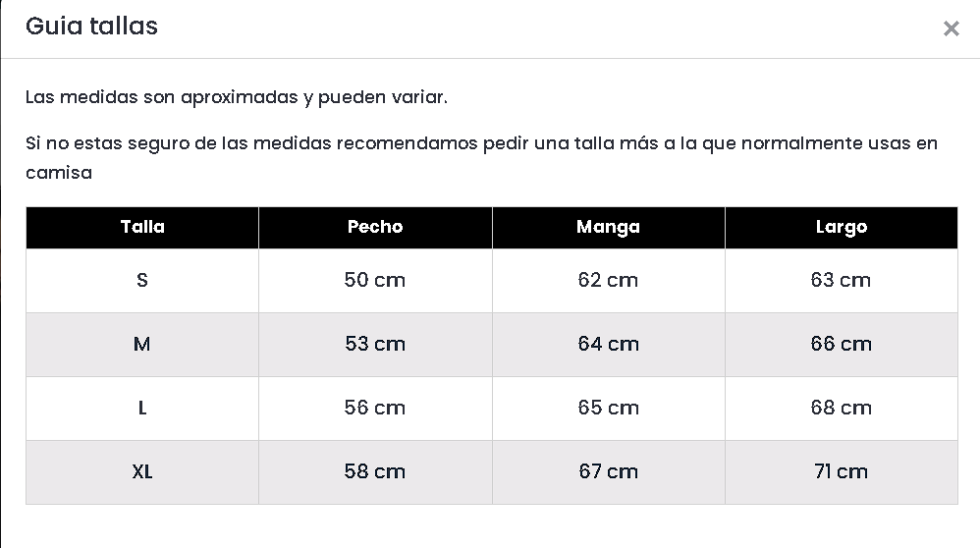The image size is (980, 548).
Task: Select the size S row label
Action: 142,280
